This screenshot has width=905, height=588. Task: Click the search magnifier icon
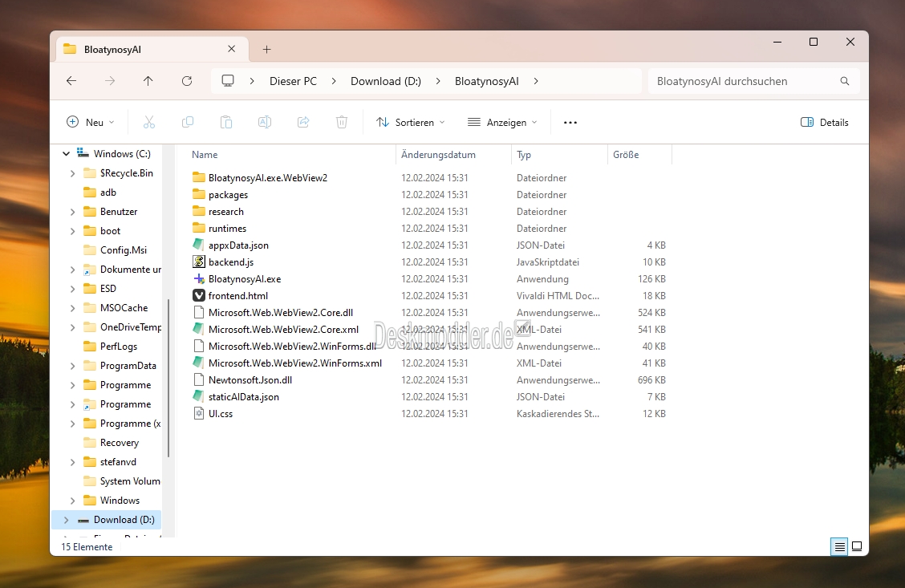(844, 81)
